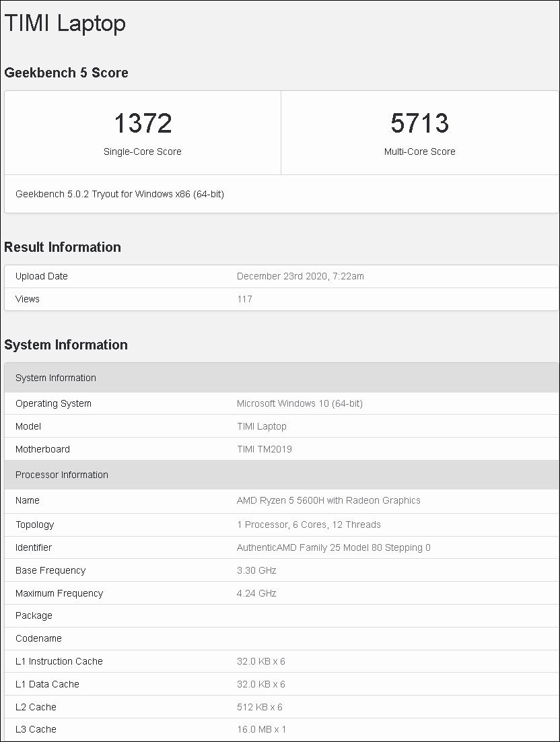
Task: Click the Model row label
Action: point(28,426)
